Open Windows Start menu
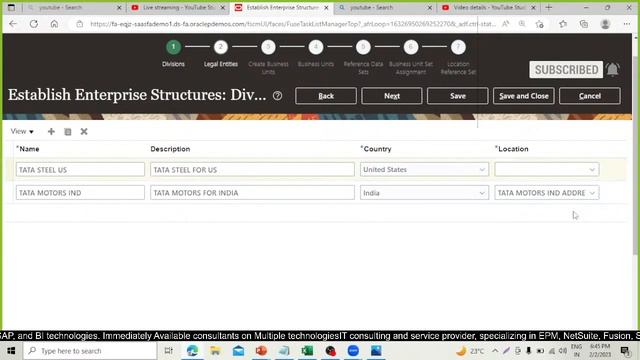The image size is (640, 360). tap(11, 351)
